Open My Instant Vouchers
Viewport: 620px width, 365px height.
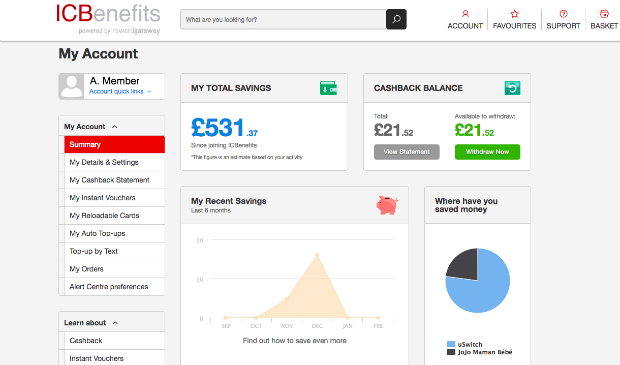(114, 198)
